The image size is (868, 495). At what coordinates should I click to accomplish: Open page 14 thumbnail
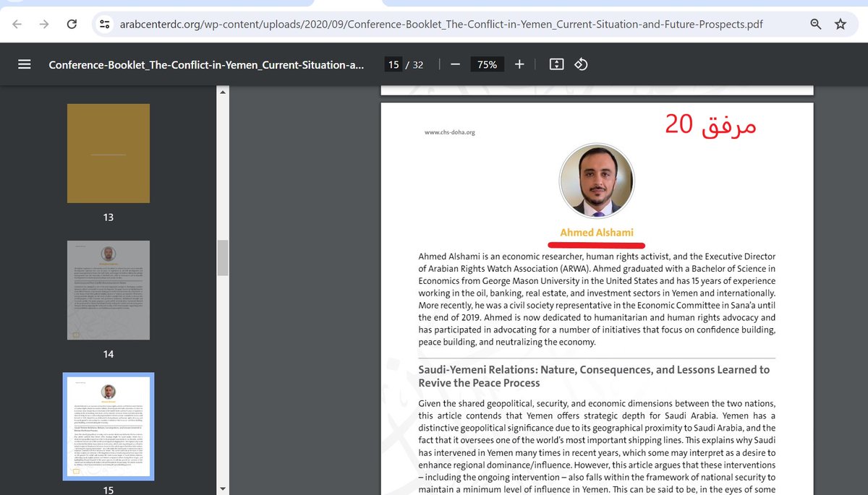[109, 290]
